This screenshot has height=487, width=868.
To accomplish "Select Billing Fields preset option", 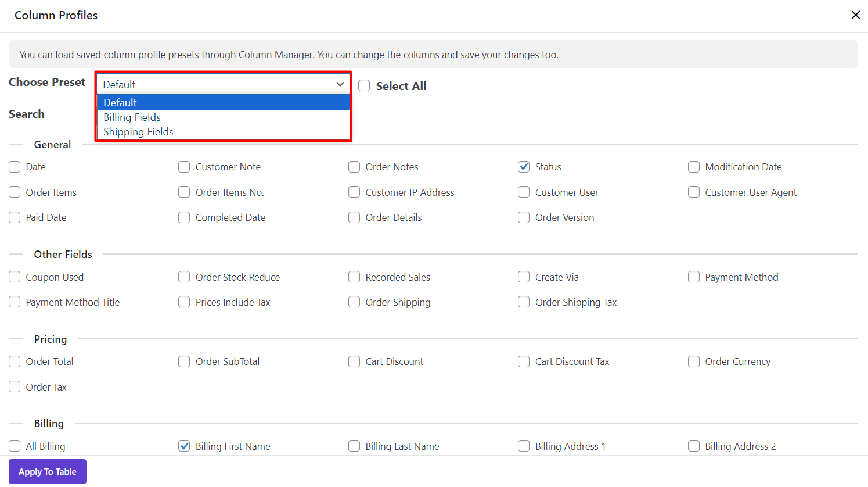I will [x=132, y=117].
